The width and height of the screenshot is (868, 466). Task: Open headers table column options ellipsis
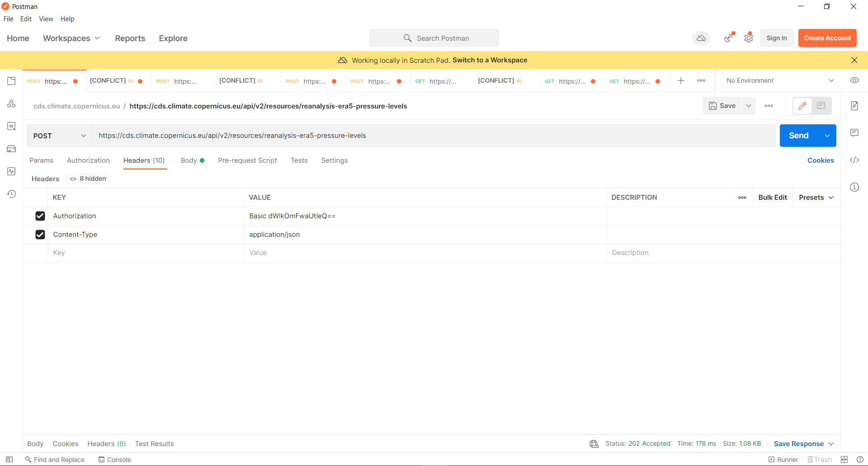[742, 198]
